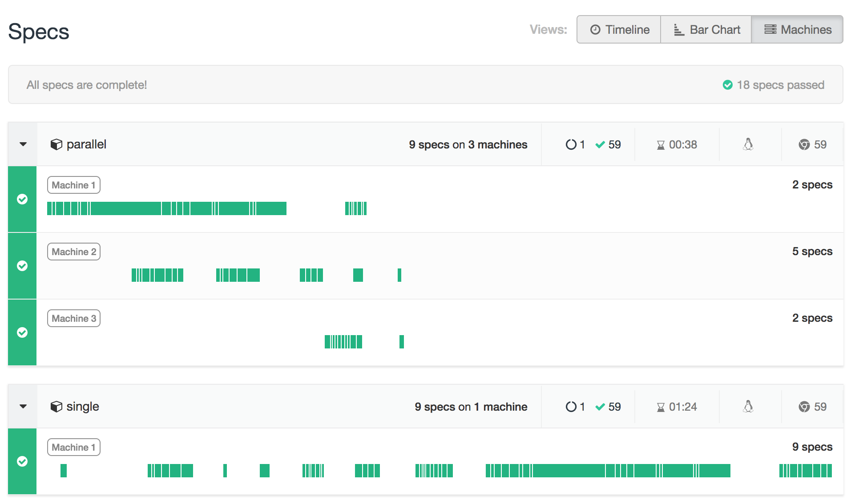
Task: Click green passed check for parallel Machine 1
Action: pos(22,199)
